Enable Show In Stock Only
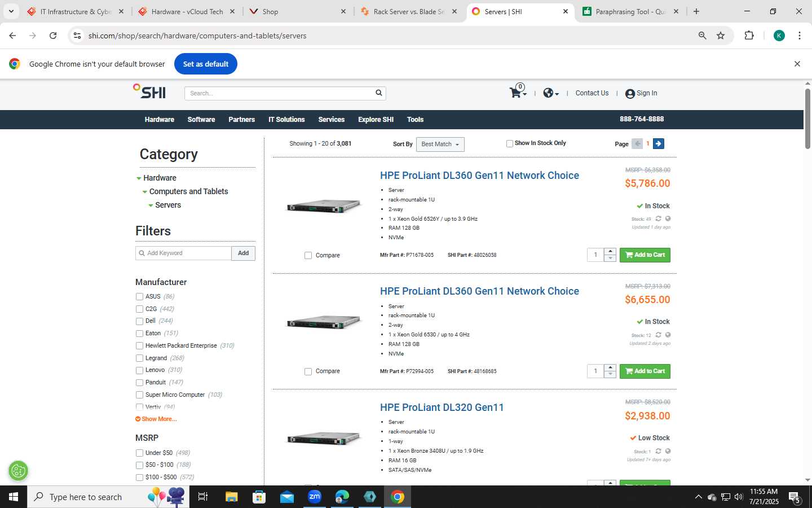812x508 pixels. [510, 143]
